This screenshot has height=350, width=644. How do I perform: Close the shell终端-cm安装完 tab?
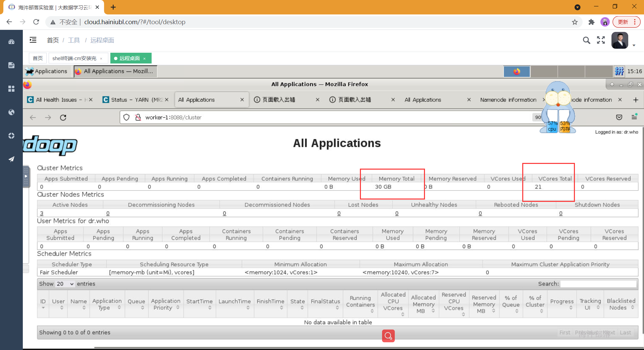[101, 58]
